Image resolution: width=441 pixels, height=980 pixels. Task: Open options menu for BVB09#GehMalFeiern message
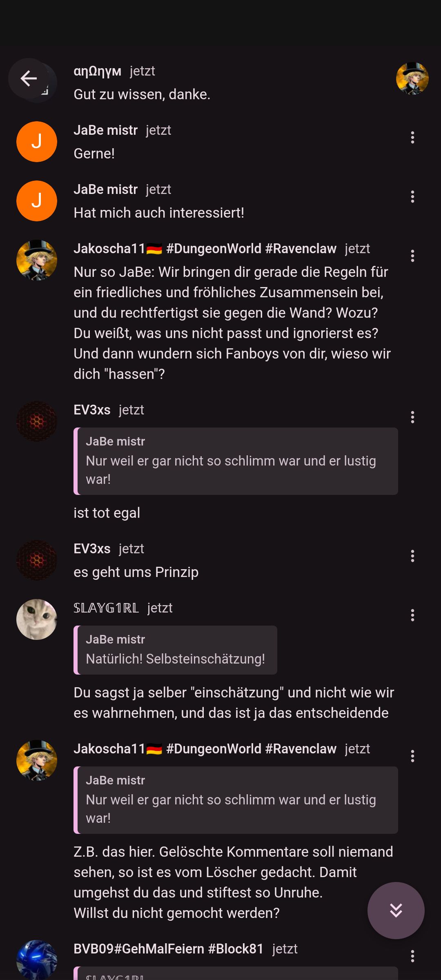[x=412, y=956]
